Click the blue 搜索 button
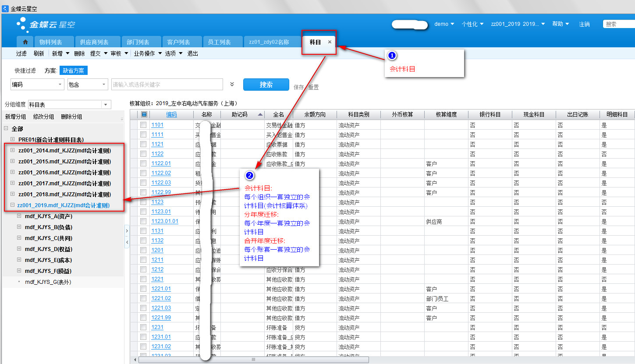The width and height of the screenshot is (635, 364). [x=266, y=85]
